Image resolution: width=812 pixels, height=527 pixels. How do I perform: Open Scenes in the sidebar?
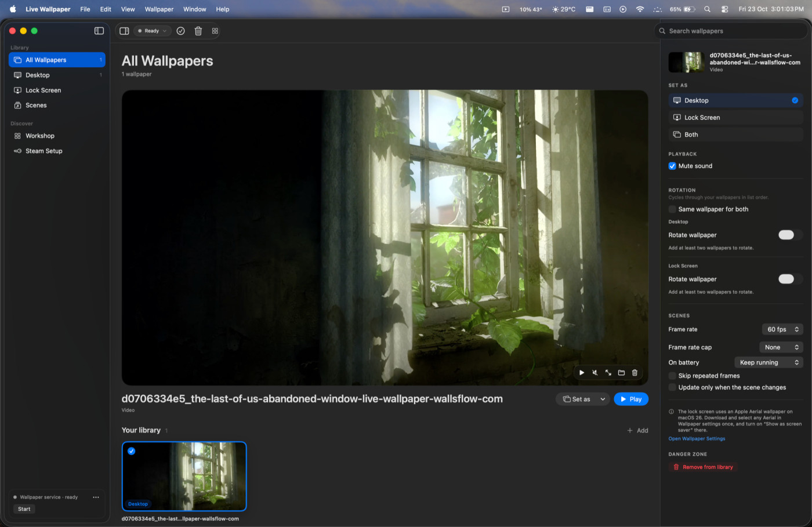tap(57, 105)
